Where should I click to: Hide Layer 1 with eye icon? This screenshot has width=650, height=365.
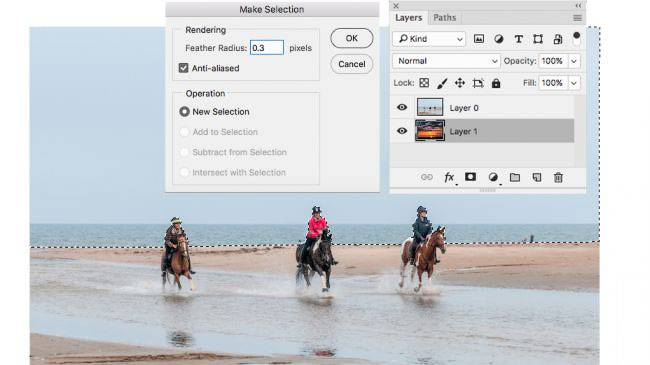click(402, 131)
